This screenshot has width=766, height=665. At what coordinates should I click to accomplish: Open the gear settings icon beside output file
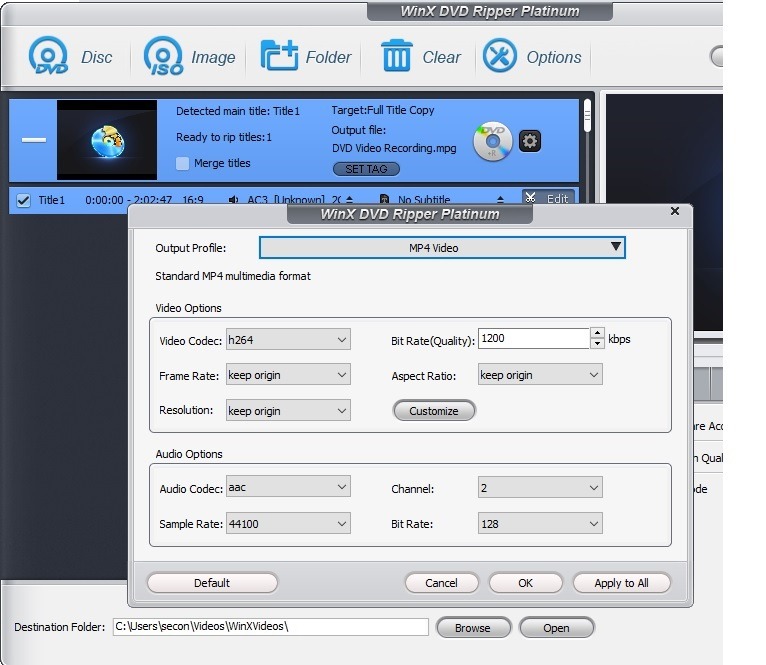(530, 141)
